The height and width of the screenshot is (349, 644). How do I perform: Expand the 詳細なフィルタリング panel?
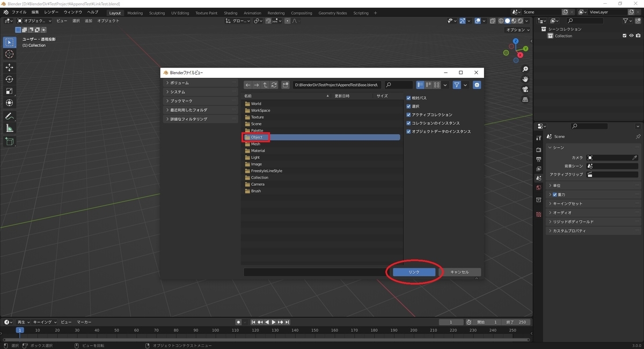pos(201,119)
